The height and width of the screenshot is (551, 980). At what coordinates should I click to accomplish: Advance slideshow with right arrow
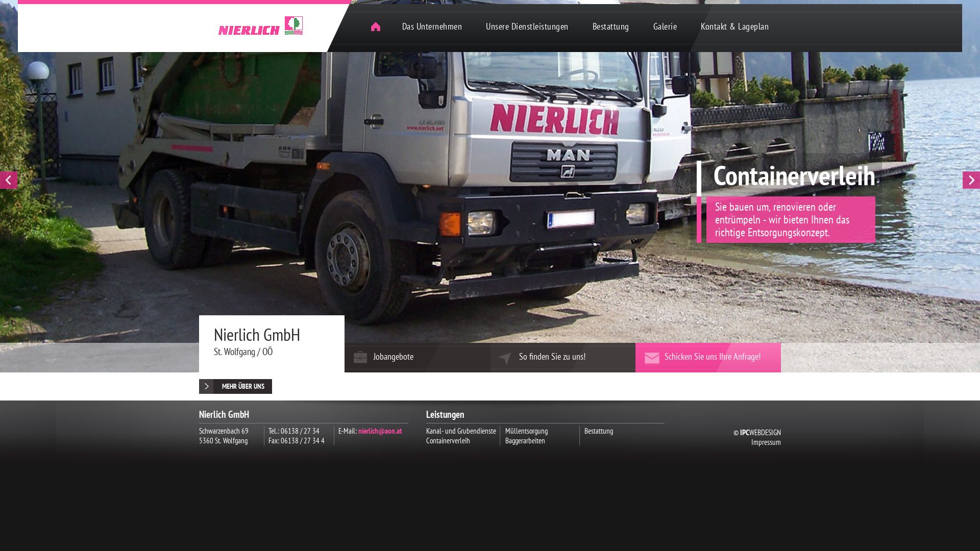coord(971,180)
